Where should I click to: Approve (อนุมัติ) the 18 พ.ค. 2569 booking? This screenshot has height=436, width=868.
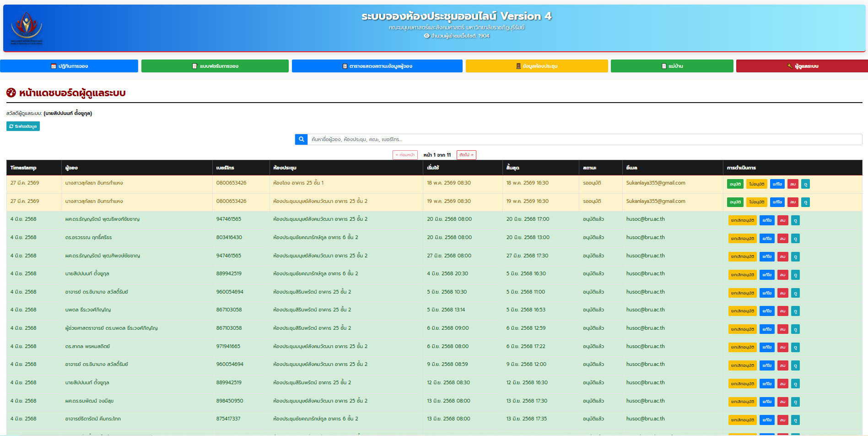tap(735, 184)
